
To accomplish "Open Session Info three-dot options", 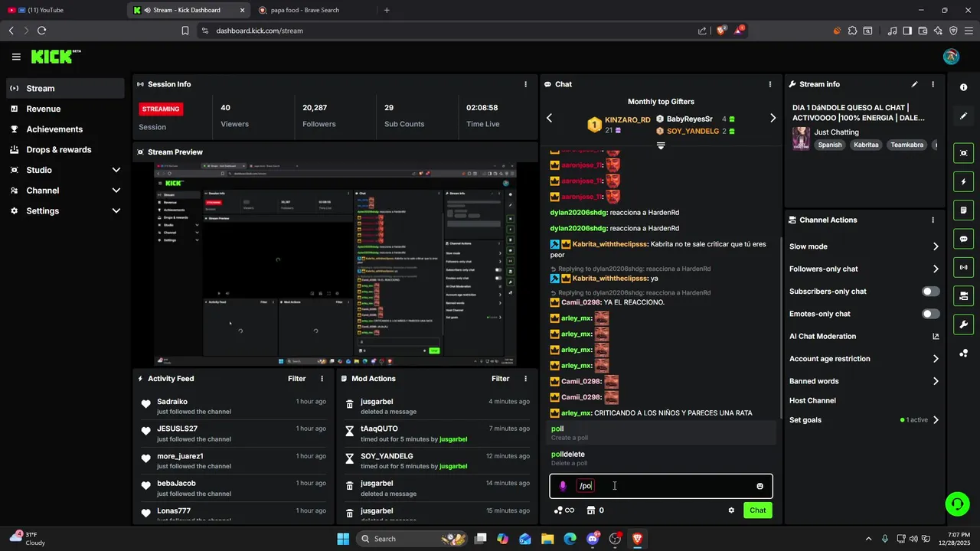I will pyautogui.click(x=525, y=84).
